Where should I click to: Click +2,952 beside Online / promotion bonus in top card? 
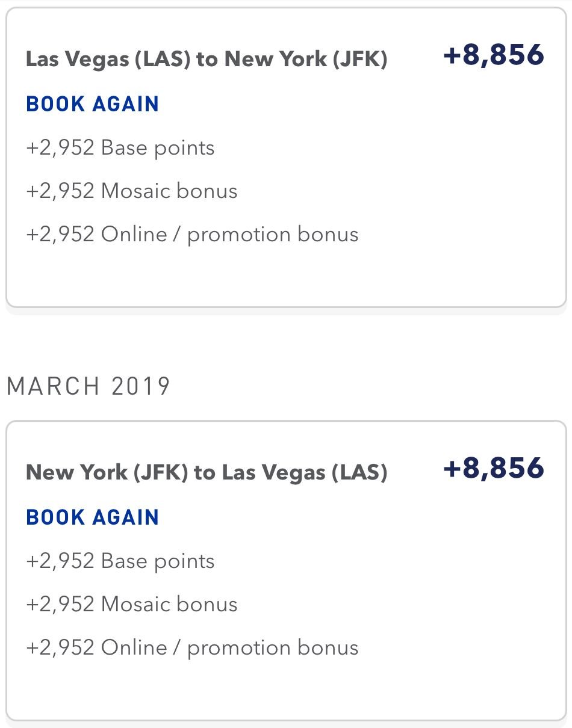60,235
